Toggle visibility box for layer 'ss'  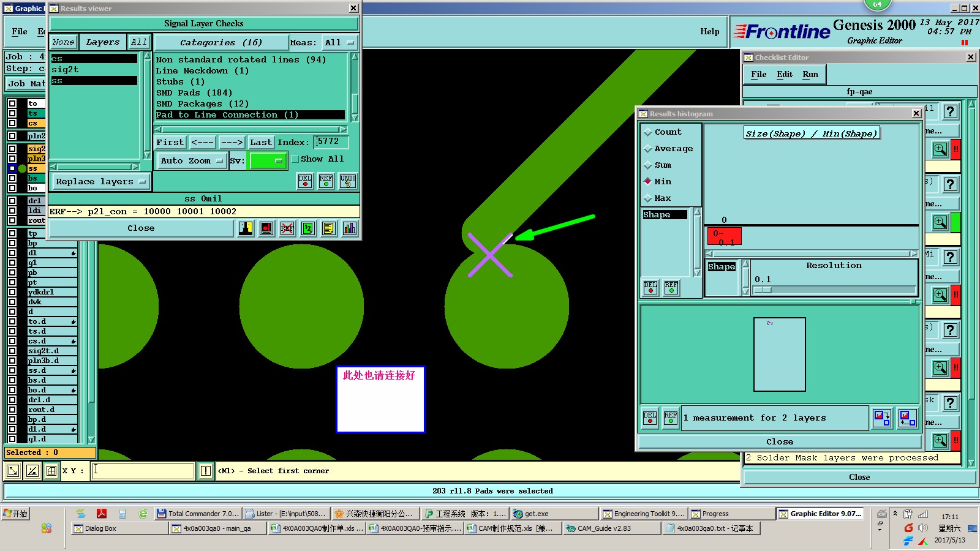click(x=12, y=168)
